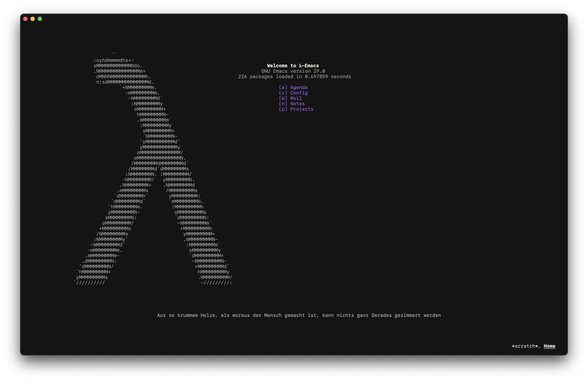Image resolution: width=588 pixels, height=382 pixels.
Task: Close the window with red button
Action: point(25,19)
